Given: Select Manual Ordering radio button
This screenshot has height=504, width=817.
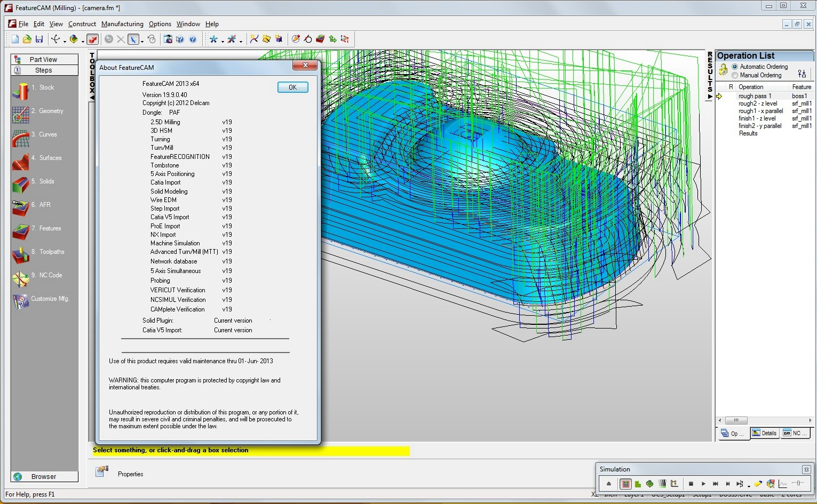Looking at the screenshot, I should [x=735, y=75].
